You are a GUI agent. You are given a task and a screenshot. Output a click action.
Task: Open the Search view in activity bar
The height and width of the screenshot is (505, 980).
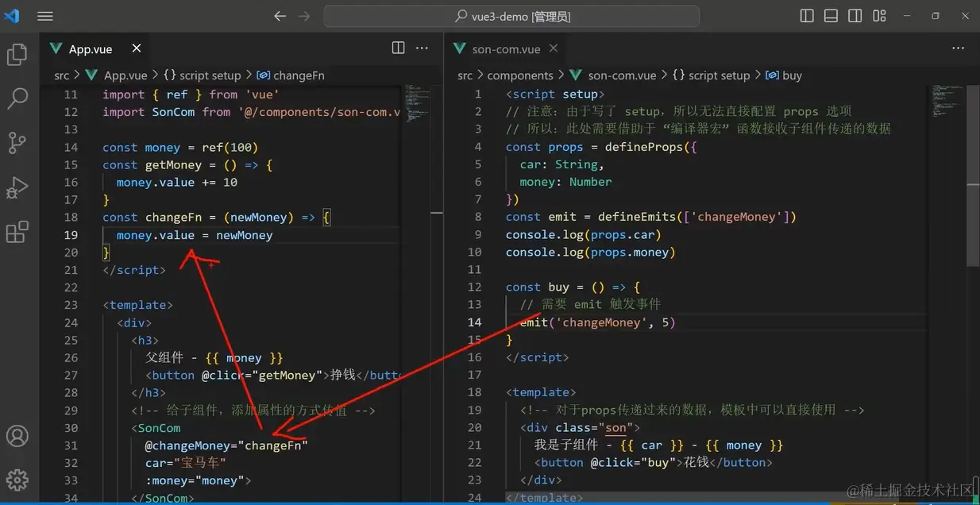click(x=17, y=99)
